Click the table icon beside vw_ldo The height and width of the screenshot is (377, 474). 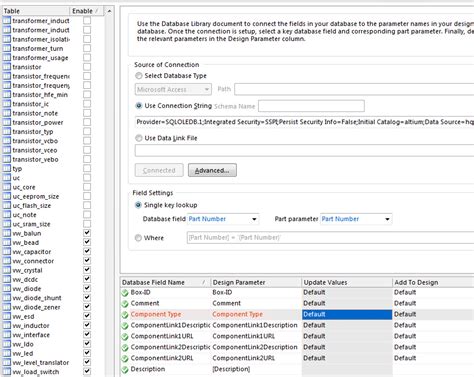click(x=7, y=344)
